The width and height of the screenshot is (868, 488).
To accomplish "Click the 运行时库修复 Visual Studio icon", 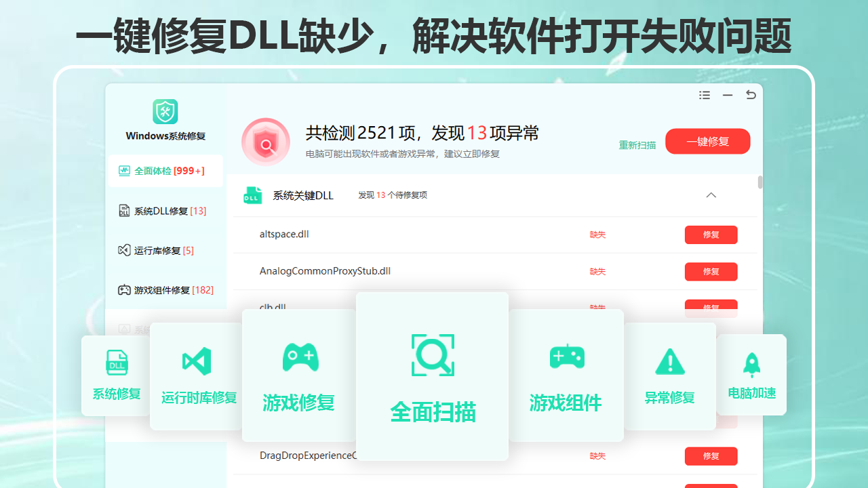I will click(197, 361).
